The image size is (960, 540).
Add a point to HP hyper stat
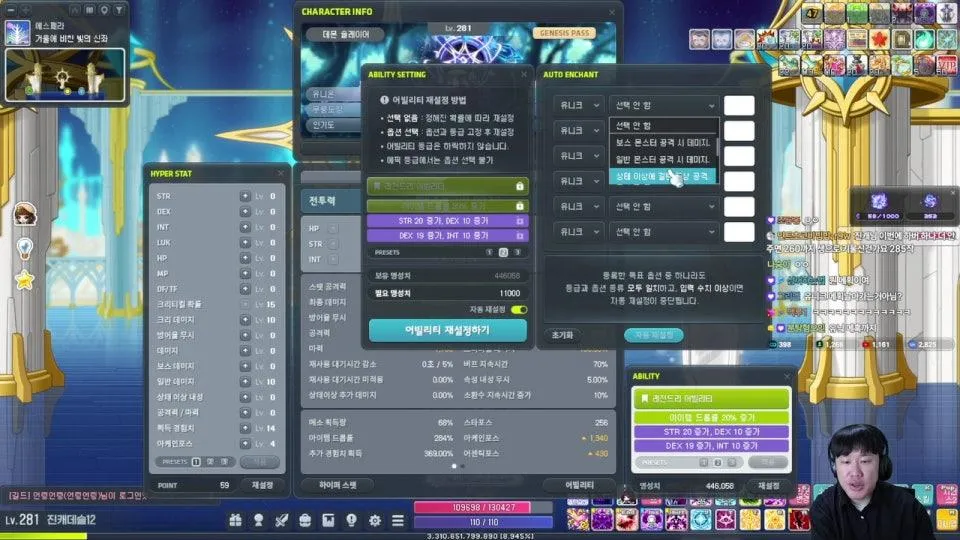tap(245, 258)
